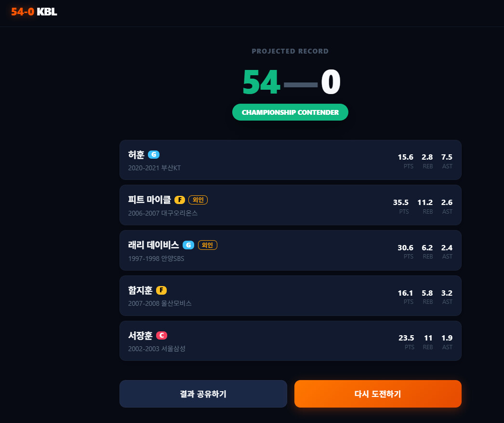Click the C position badge next to 서장훈
This screenshot has height=423, width=504.
[162, 336]
